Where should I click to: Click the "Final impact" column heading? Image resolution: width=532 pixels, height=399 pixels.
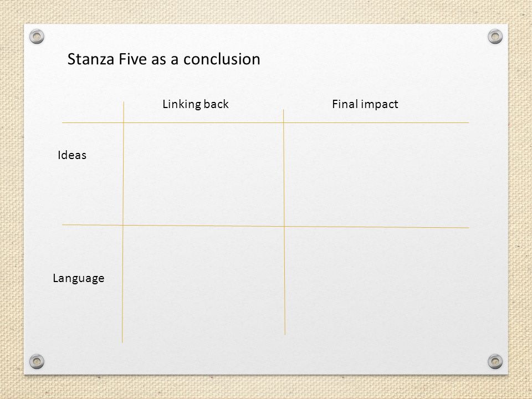pyautogui.click(x=365, y=104)
